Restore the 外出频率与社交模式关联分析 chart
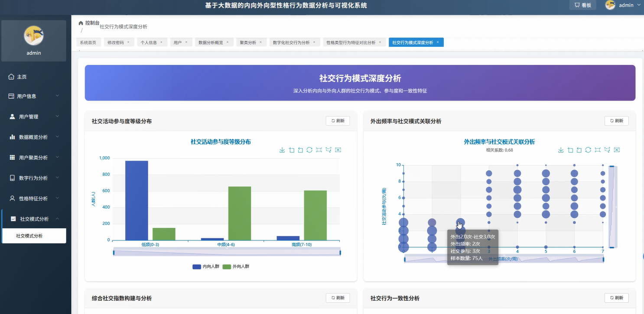This screenshot has width=644, height=314. [x=588, y=150]
